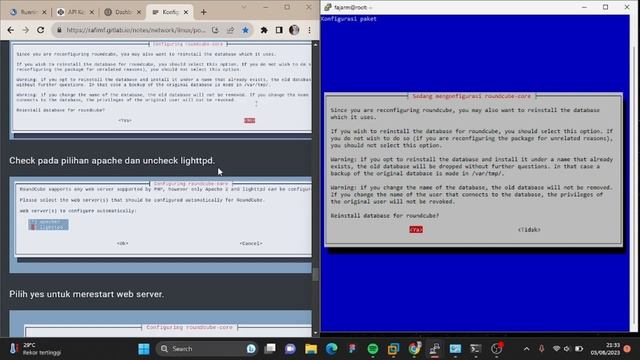Image resolution: width=640 pixels, height=360 pixels.
Task: Open the Chrome extensions puzzle icon
Action: pyautogui.click(x=264, y=30)
